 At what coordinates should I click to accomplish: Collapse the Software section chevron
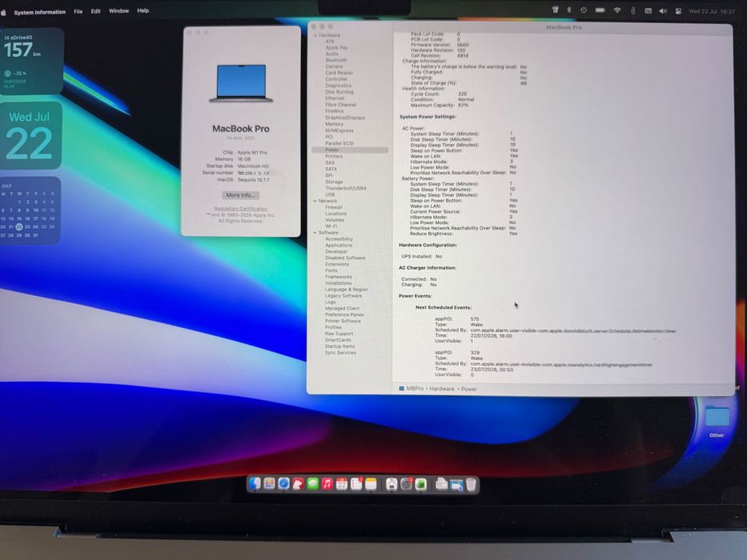(315, 233)
